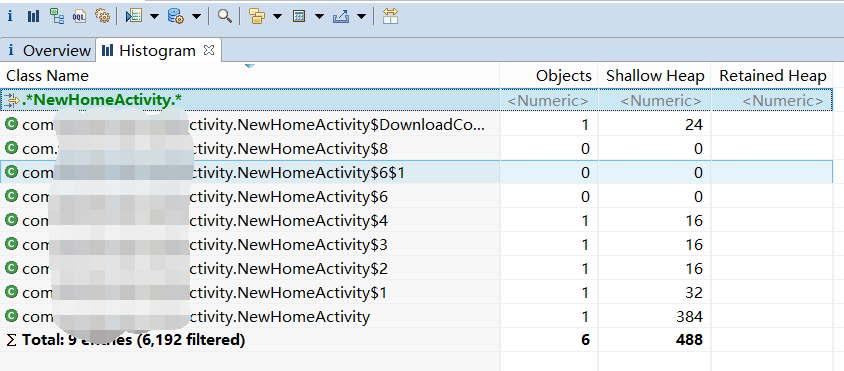Click the Calculate retained size icon
844x371 pixels.
pyautogui.click(x=299, y=16)
